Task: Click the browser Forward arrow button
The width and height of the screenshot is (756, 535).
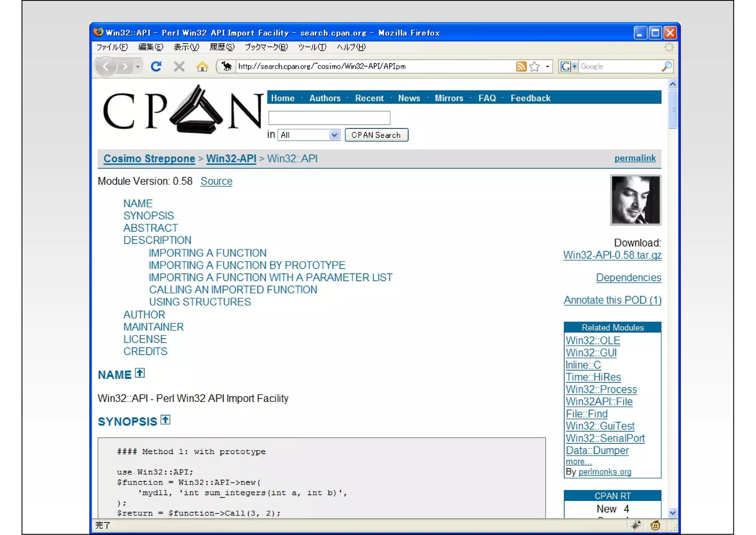Action: point(125,67)
